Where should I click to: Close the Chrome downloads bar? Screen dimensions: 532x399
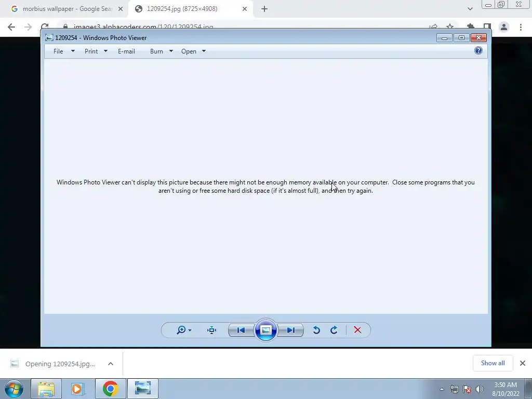click(x=523, y=363)
